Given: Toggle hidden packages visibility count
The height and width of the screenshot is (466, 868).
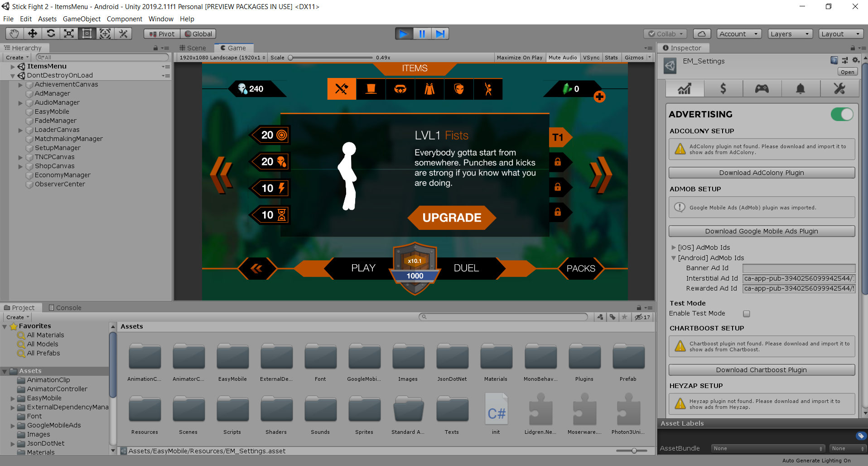Looking at the screenshot, I should [x=642, y=317].
